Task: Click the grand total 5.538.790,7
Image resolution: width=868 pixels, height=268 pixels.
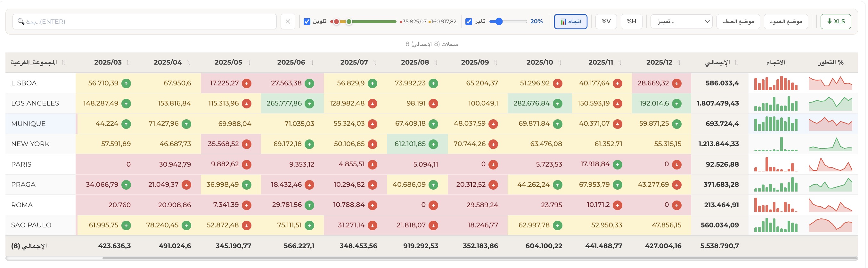Action: tap(719, 246)
